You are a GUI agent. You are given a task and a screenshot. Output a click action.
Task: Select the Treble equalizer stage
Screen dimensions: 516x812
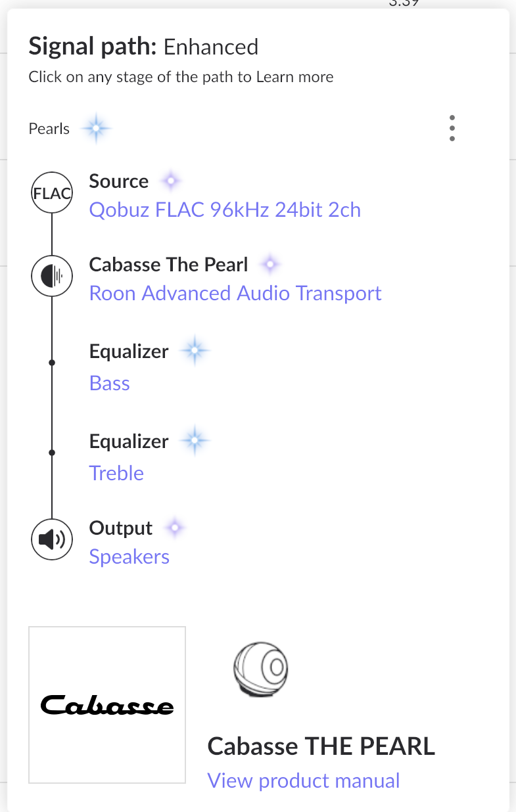click(116, 473)
